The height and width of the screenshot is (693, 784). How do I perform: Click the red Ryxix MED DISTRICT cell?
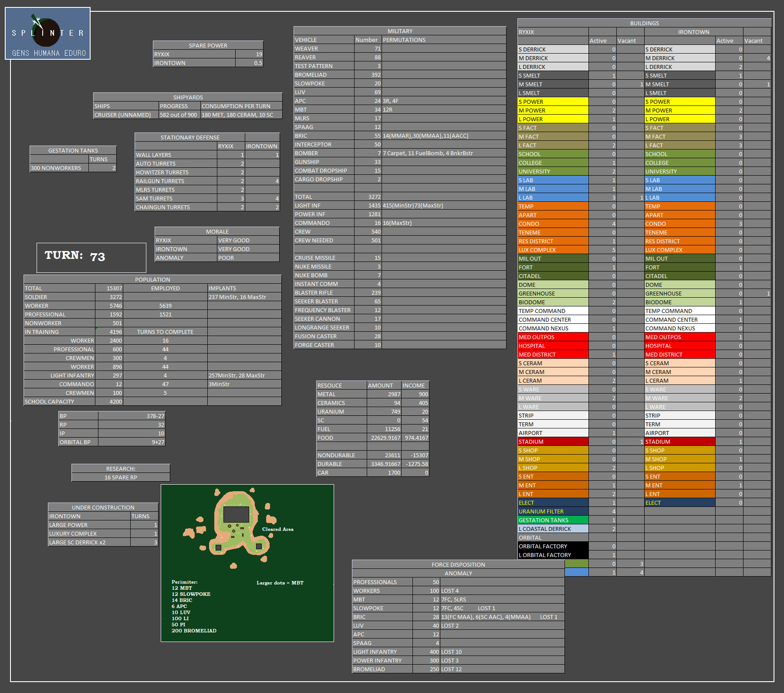coord(553,355)
